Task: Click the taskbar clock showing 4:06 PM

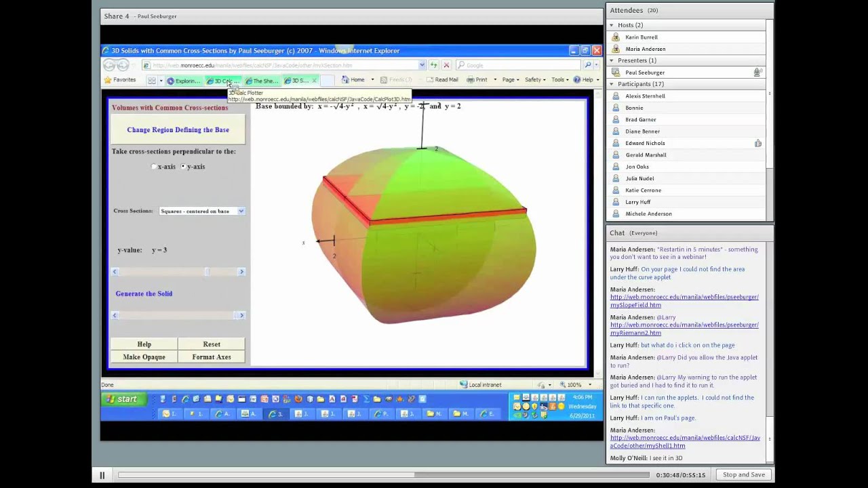Action: coord(583,398)
